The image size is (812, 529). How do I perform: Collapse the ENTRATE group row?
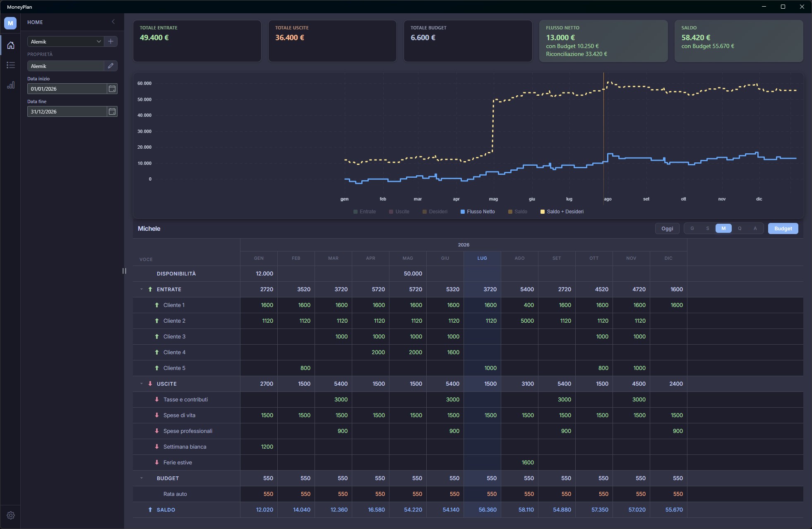coord(142,289)
